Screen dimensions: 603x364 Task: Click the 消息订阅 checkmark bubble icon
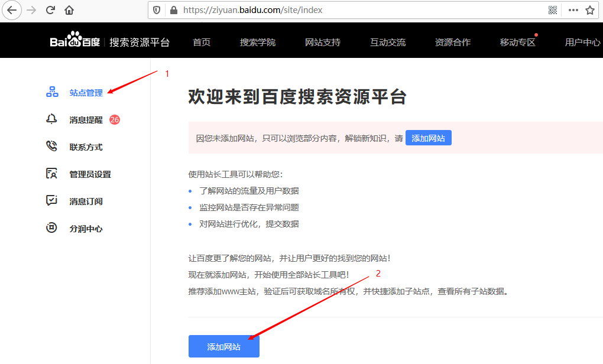tap(51, 200)
